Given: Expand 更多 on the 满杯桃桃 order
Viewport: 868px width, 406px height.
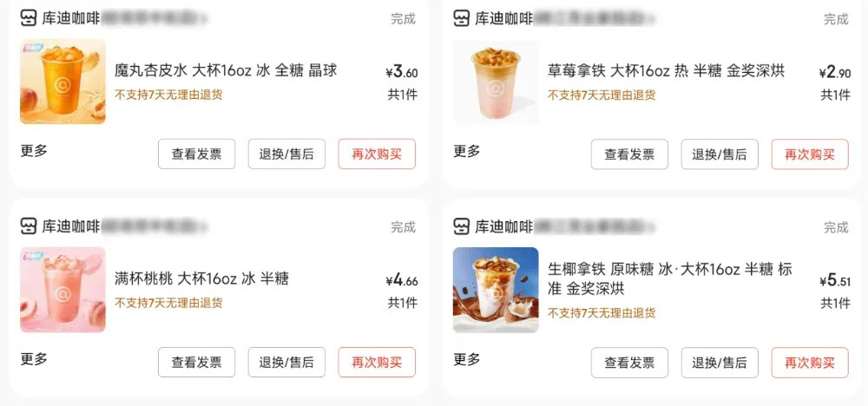Looking at the screenshot, I should tap(34, 359).
